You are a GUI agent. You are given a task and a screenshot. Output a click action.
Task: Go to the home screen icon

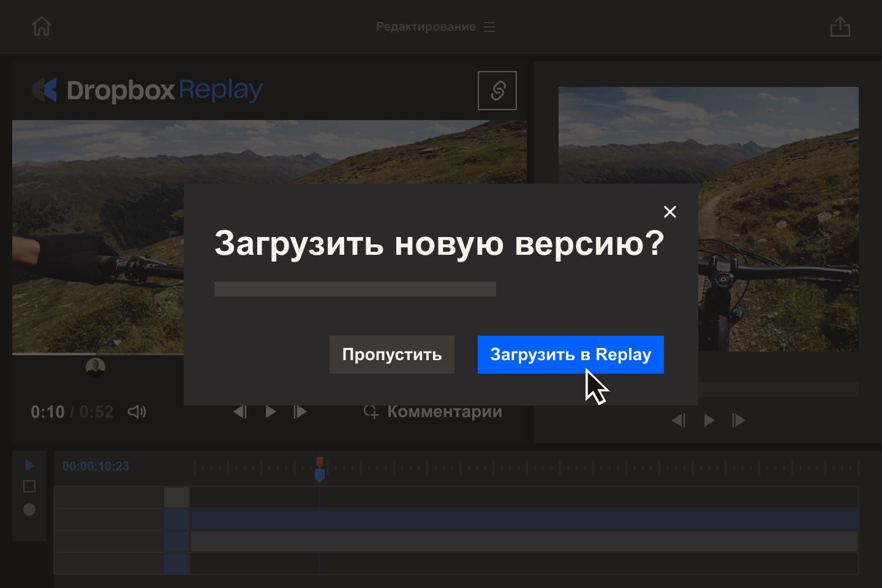click(x=42, y=26)
